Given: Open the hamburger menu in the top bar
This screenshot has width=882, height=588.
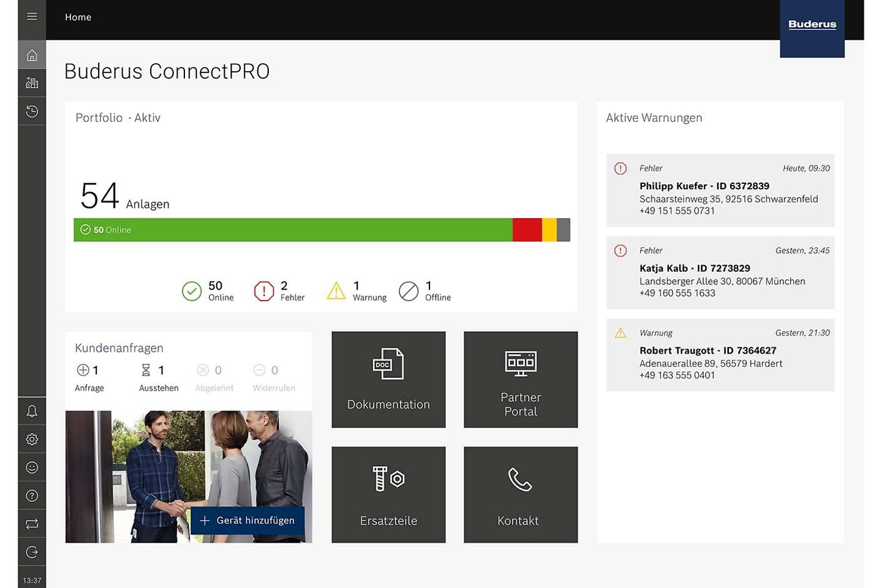Looking at the screenshot, I should coord(32,17).
